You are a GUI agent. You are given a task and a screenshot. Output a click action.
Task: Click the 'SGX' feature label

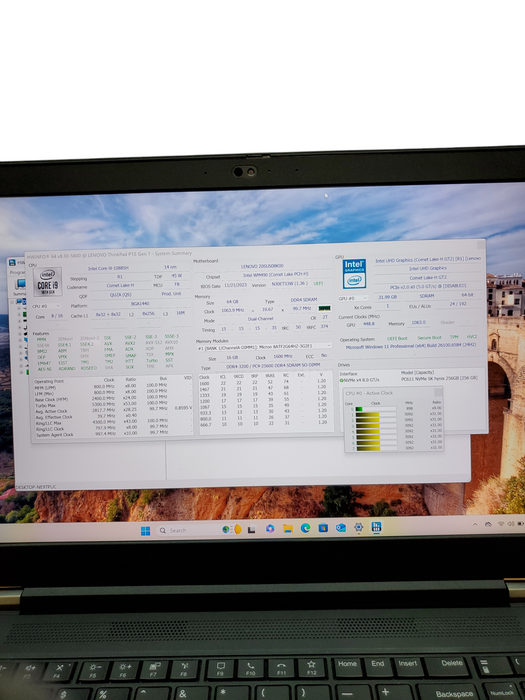coord(129,367)
